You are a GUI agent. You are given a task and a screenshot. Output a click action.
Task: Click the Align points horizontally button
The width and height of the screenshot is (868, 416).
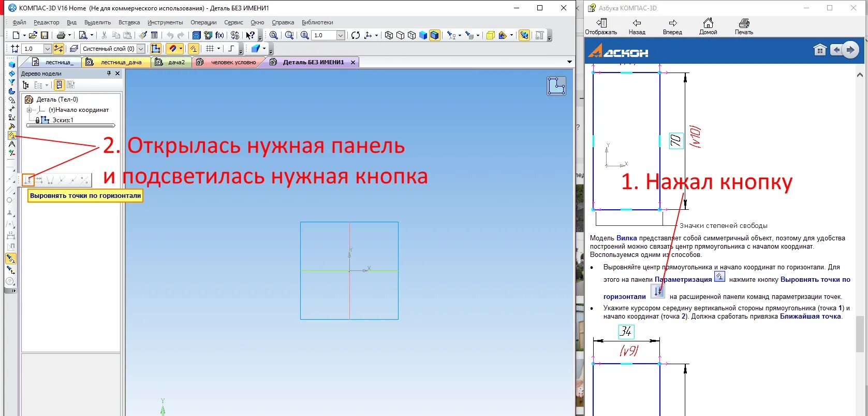click(x=28, y=180)
